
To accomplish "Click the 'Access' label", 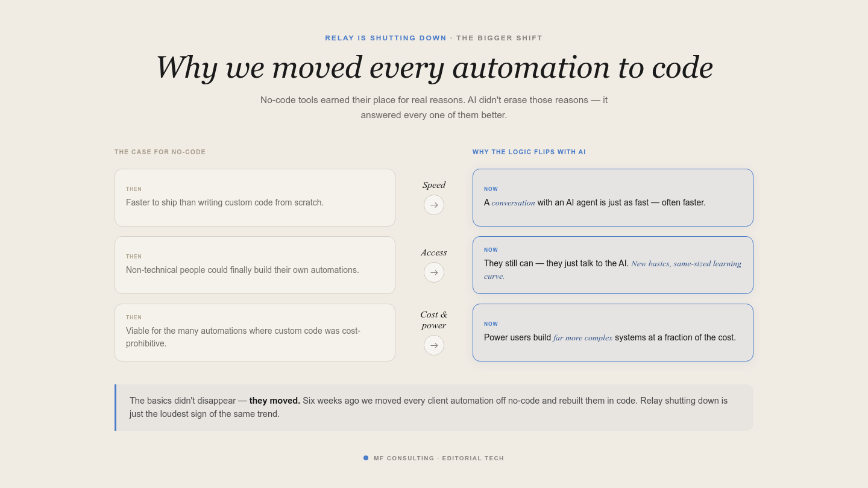I will point(434,252).
